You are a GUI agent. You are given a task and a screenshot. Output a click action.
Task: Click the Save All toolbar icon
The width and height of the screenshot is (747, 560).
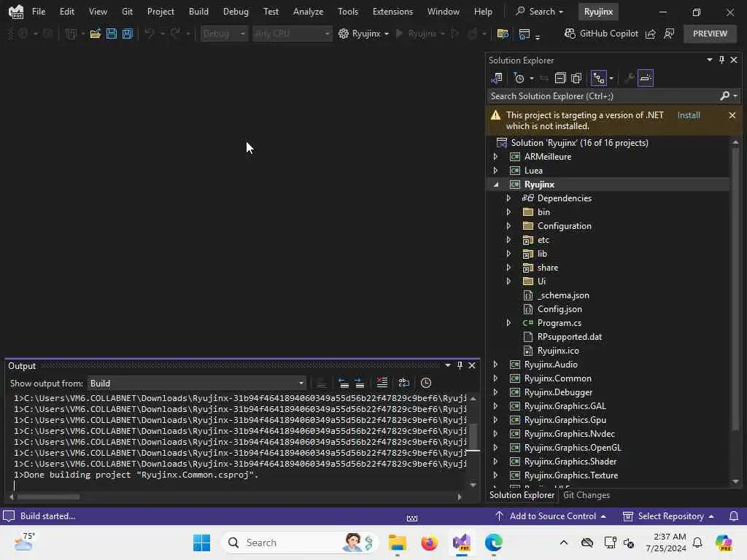(127, 34)
